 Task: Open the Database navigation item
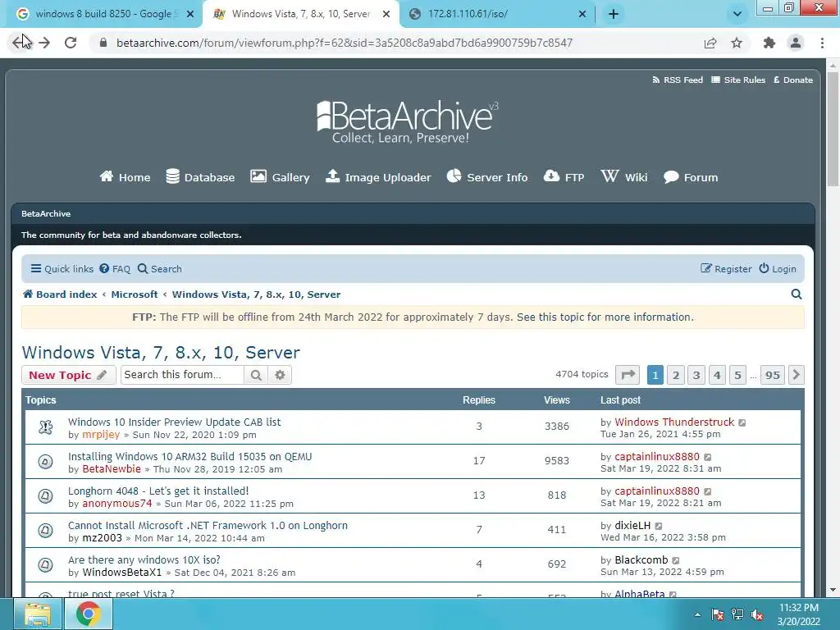[x=200, y=177]
